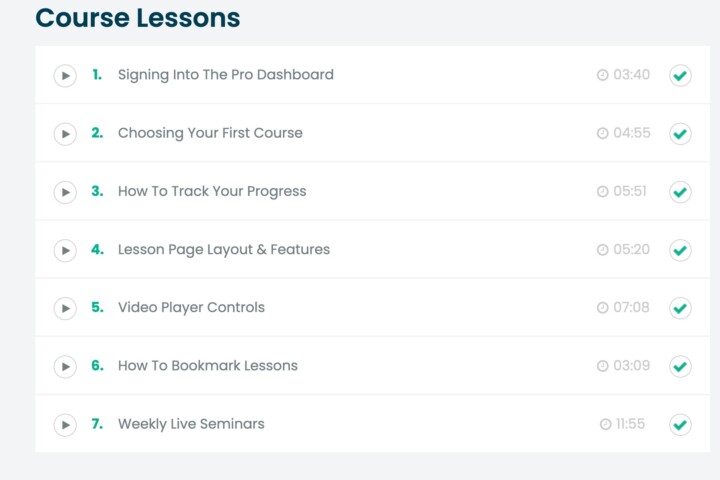Viewport: 720px width, 480px height.
Task: Click play icon for Choosing Your First Course
Action: click(65, 134)
